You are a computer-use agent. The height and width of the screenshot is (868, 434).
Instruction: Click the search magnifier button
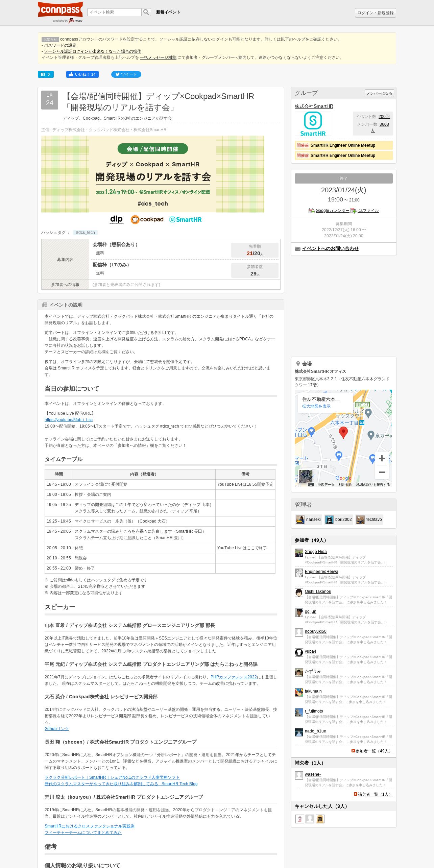point(146,12)
